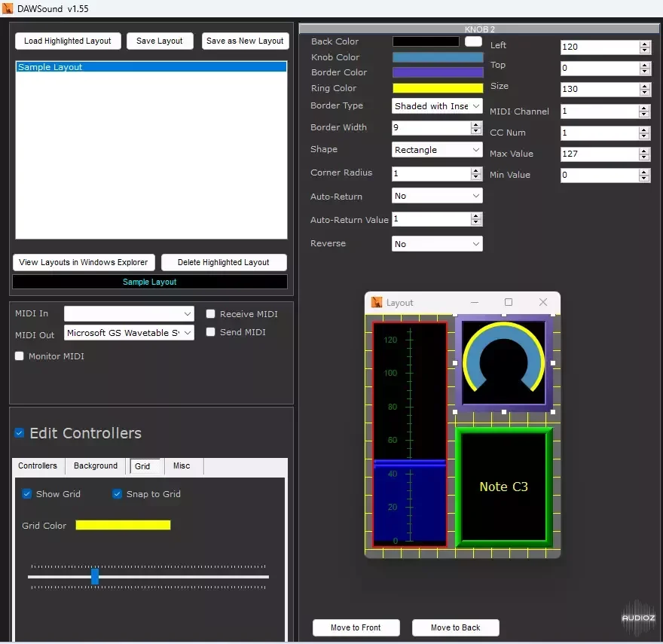Open the MIDI In dropdown
This screenshot has width=663, height=644.
(x=129, y=314)
